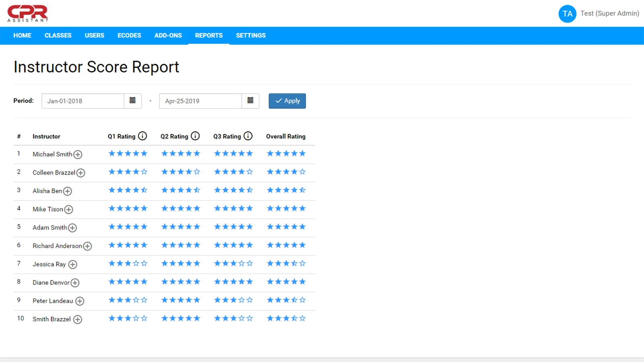Expand Michael Smith's details with plus icon

point(78,154)
